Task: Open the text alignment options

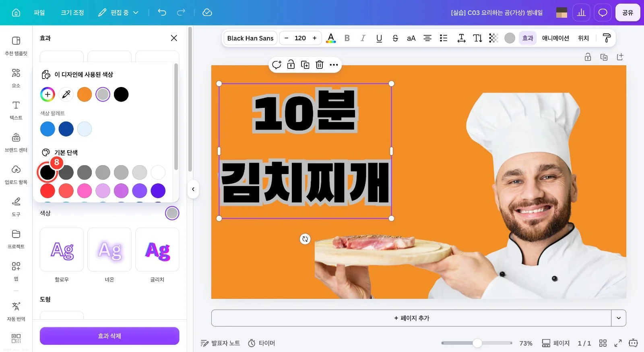Action: (x=427, y=38)
